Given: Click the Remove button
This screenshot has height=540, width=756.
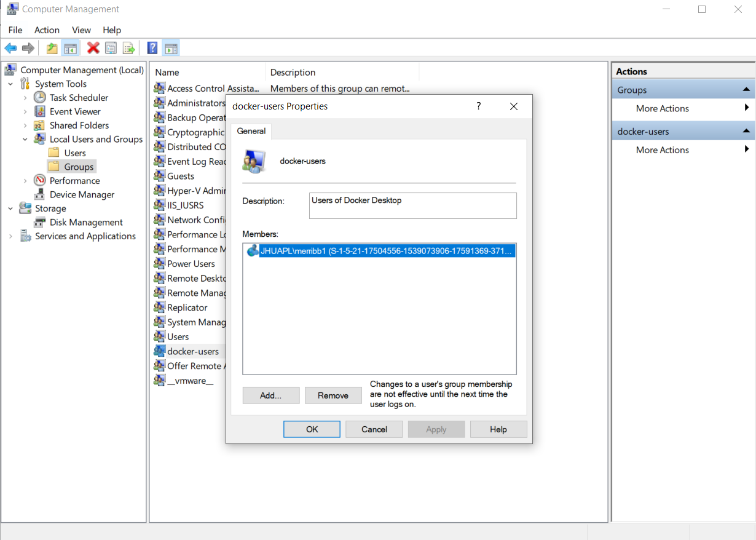Looking at the screenshot, I should (x=333, y=395).
